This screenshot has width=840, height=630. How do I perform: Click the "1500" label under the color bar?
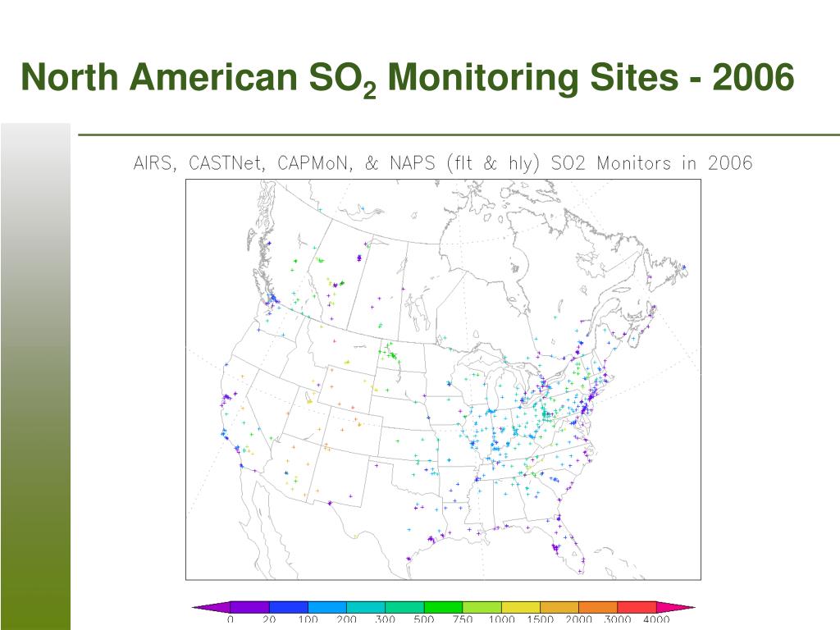pyautogui.click(x=541, y=619)
